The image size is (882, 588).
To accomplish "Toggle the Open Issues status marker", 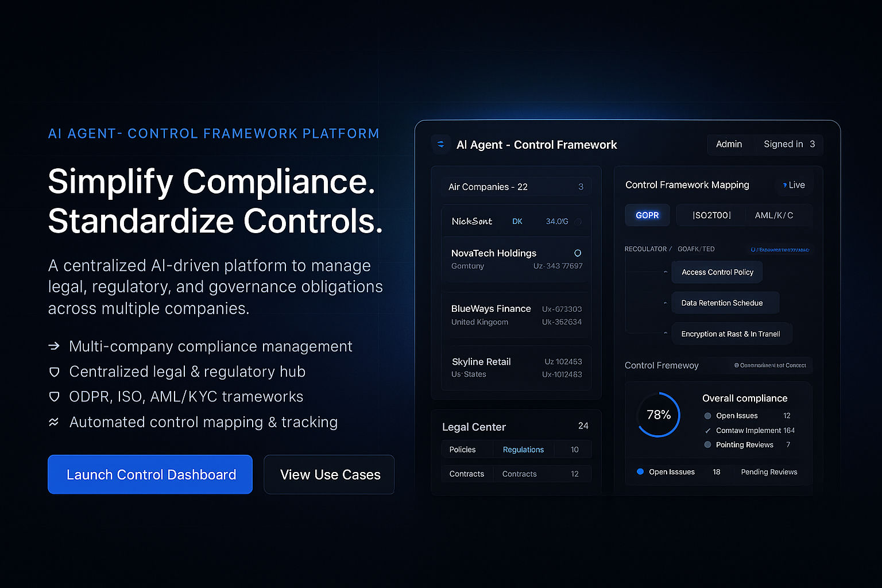I will click(707, 415).
